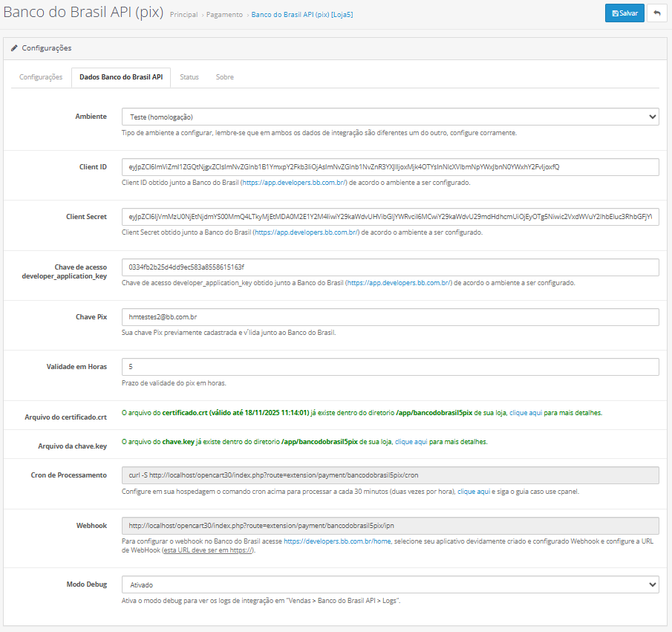Go to Principal in the breadcrumb
The width and height of the screenshot is (672, 632).
[183, 15]
